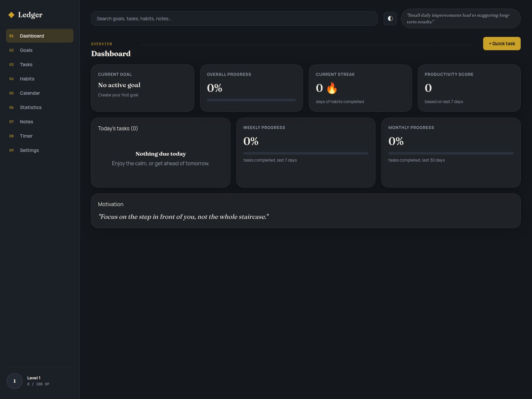Click the Motivation card heading

111,204
